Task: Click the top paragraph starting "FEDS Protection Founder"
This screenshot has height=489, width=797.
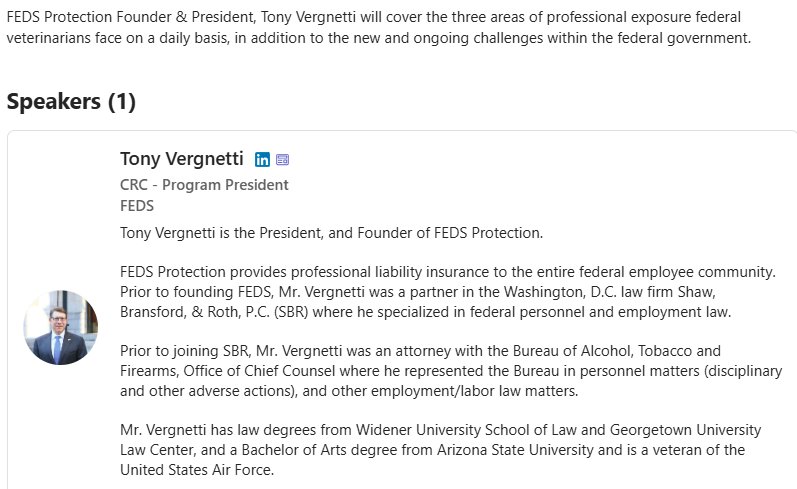Action: (x=378, y=29)
